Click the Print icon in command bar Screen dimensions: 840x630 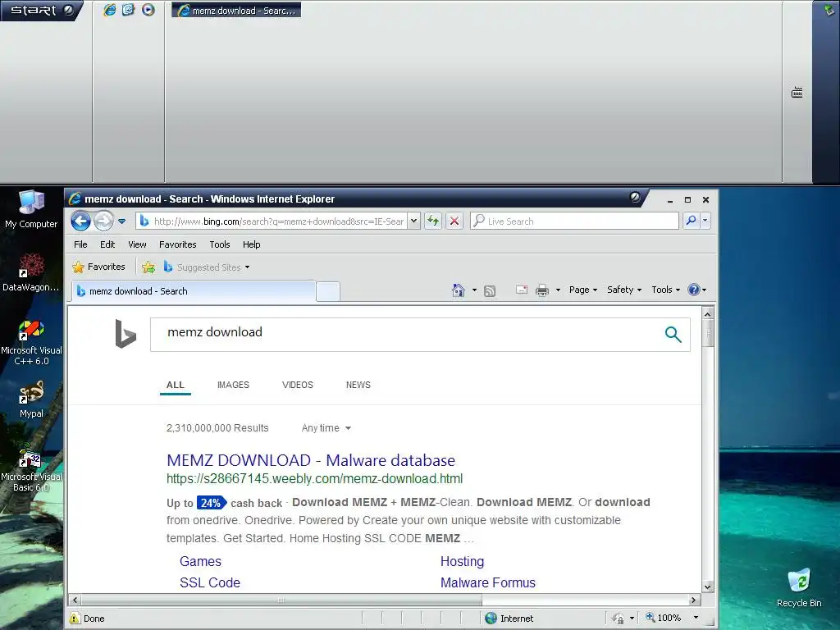(542, 290)
